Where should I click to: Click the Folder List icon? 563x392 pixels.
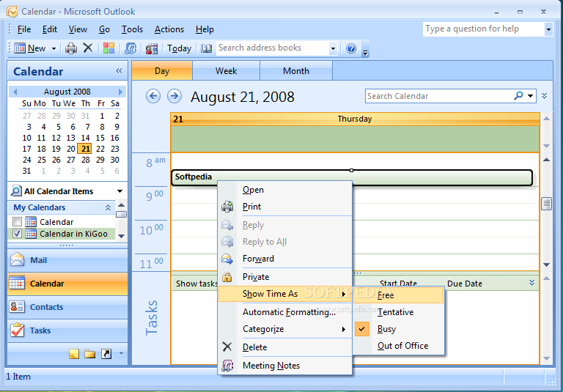point(89,354)
